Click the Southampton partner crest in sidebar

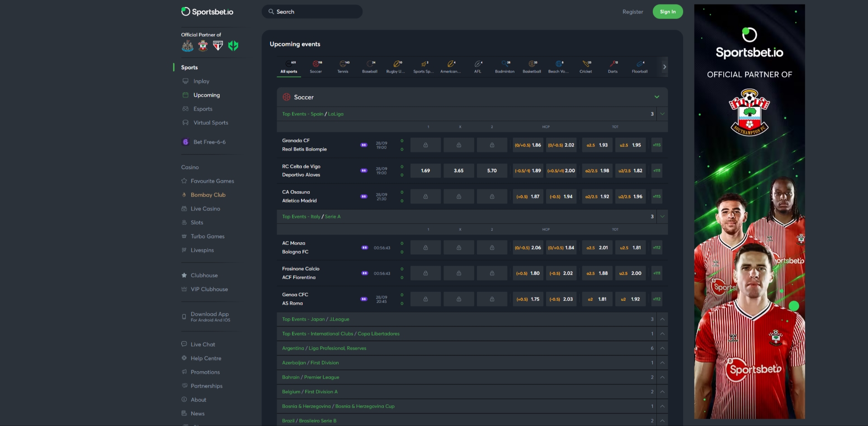pyautogui.click(x=203, y=46)
